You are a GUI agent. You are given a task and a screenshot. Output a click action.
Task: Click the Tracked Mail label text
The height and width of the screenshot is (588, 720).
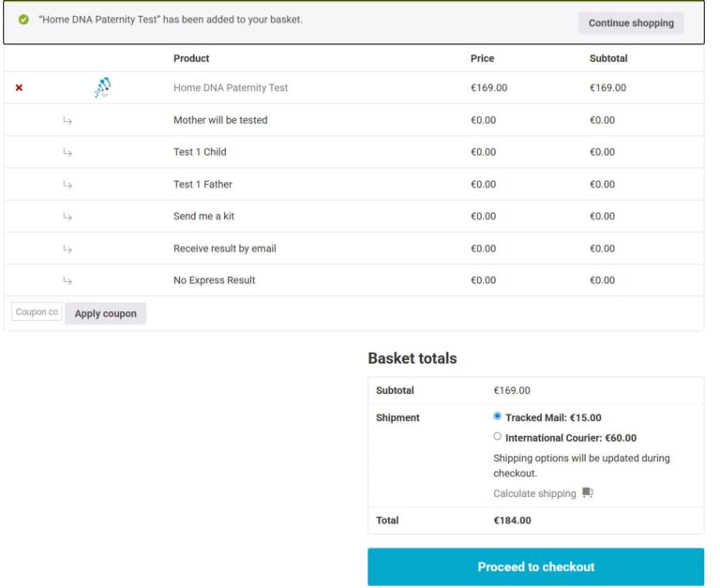click(x=553, y=417)
